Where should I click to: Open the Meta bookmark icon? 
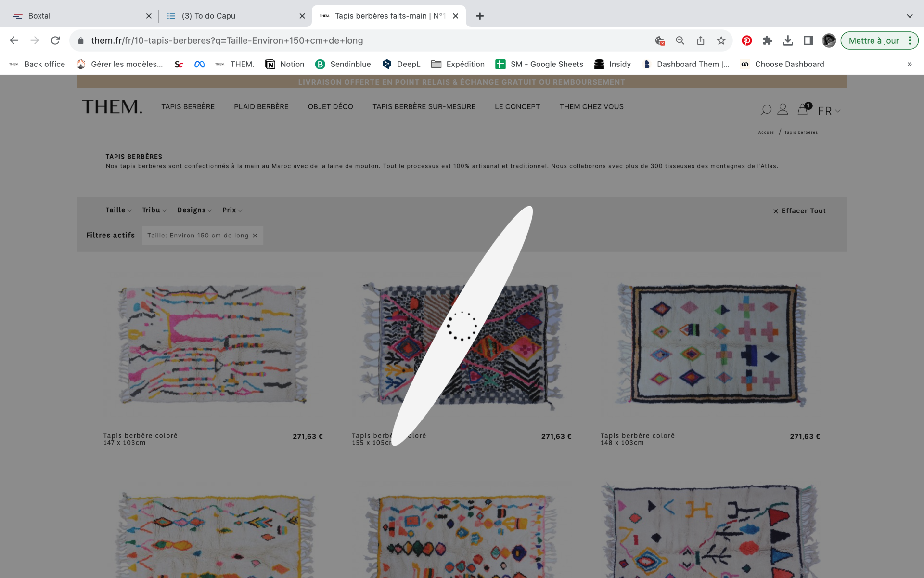(x=199, y=64)
